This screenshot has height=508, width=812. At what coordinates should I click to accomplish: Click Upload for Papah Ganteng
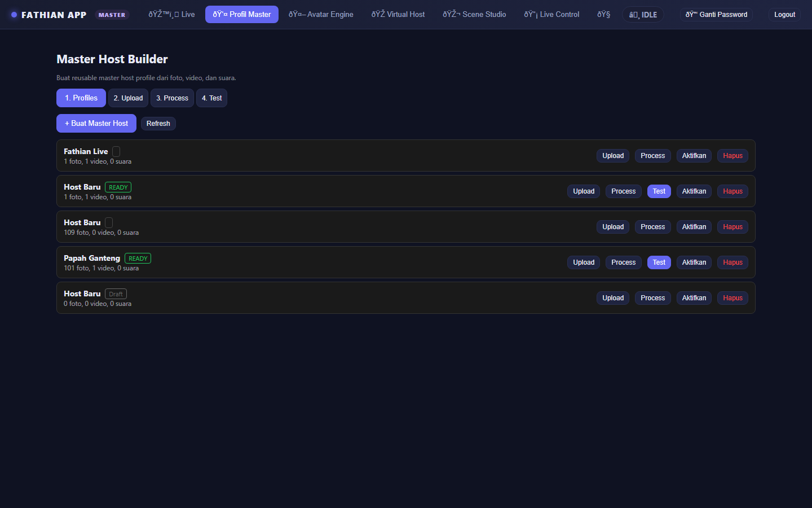coord(584,262)
